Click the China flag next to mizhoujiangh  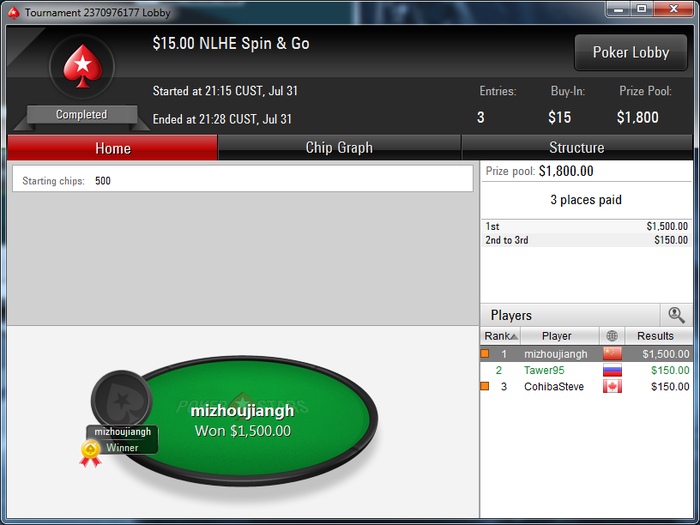click(612, 354)
